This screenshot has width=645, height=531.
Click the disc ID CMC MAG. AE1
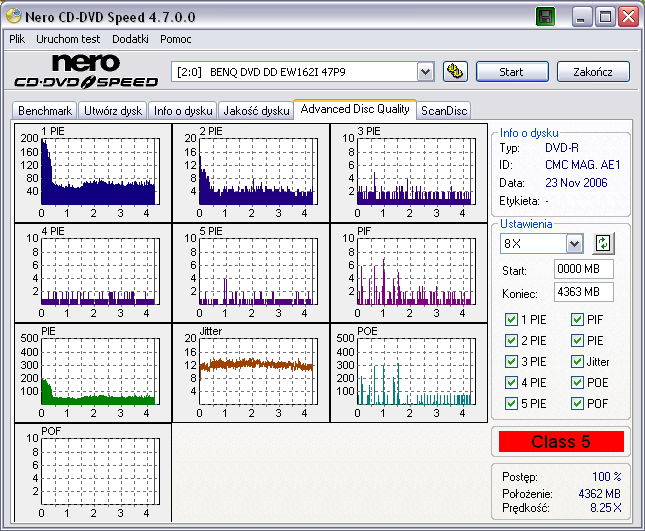(582, 165)
